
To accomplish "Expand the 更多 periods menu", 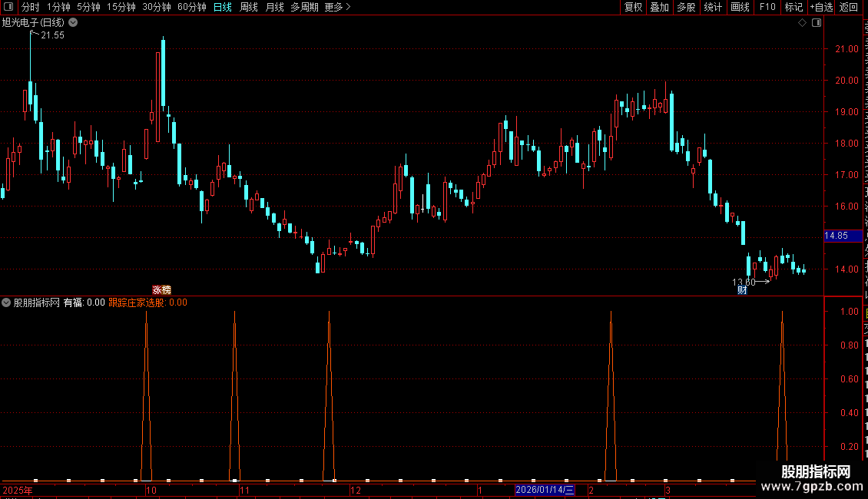I will pyautogui.click(x=337, y=7).
